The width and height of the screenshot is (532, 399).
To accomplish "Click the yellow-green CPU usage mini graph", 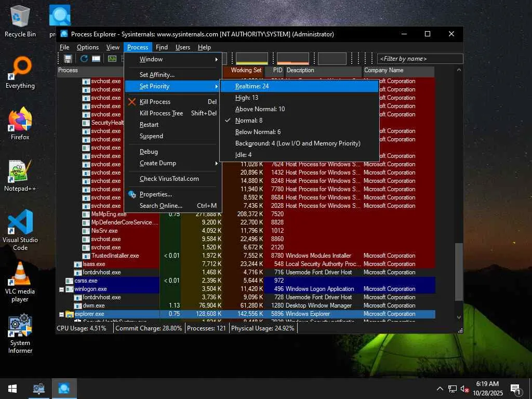I will 252,58.
